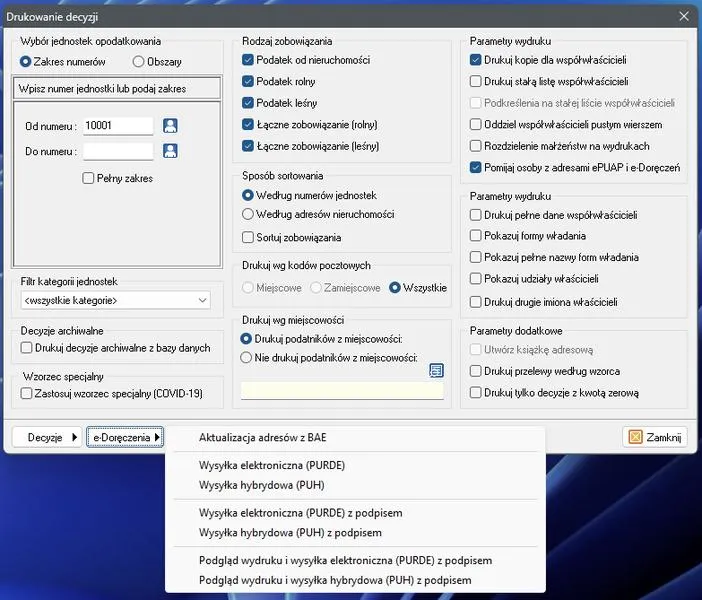
Task: Open Filtr kategorii jednostek combo box
Action: [x=115, y=300]
